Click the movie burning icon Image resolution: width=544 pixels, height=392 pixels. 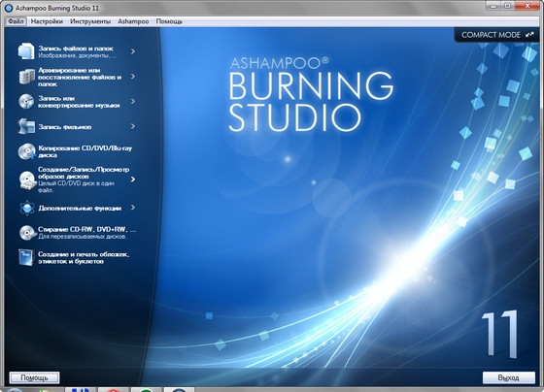point(26,126)
